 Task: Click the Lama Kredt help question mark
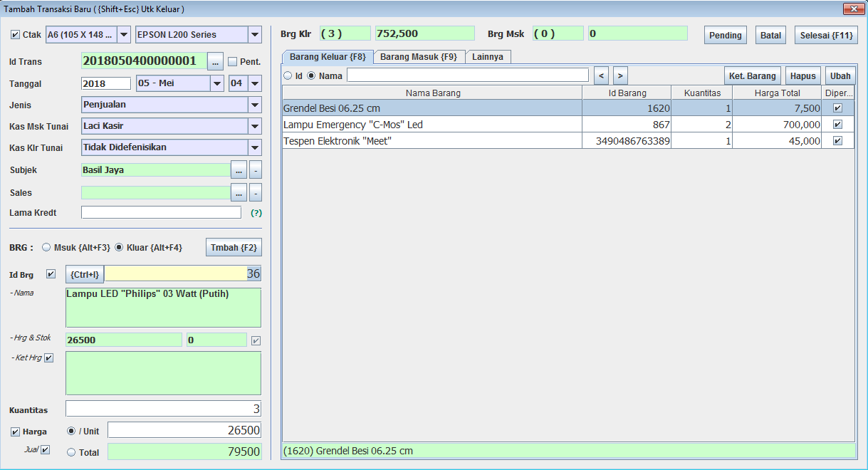256,213
